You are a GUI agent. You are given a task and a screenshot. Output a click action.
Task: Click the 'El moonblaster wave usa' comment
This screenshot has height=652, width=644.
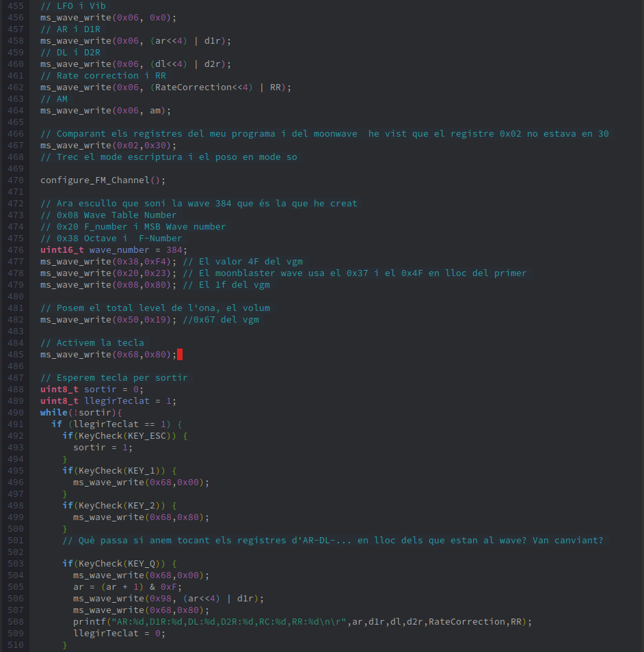pos(354,273)
